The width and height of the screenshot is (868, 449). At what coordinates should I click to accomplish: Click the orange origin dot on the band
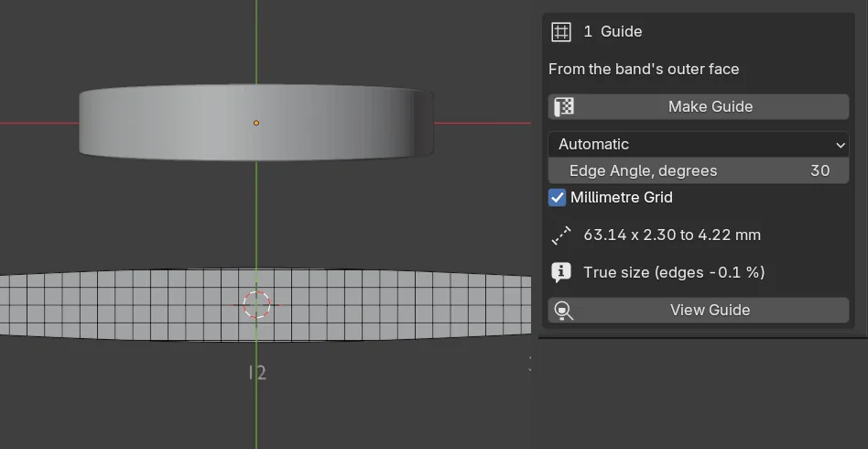point(256,123)
